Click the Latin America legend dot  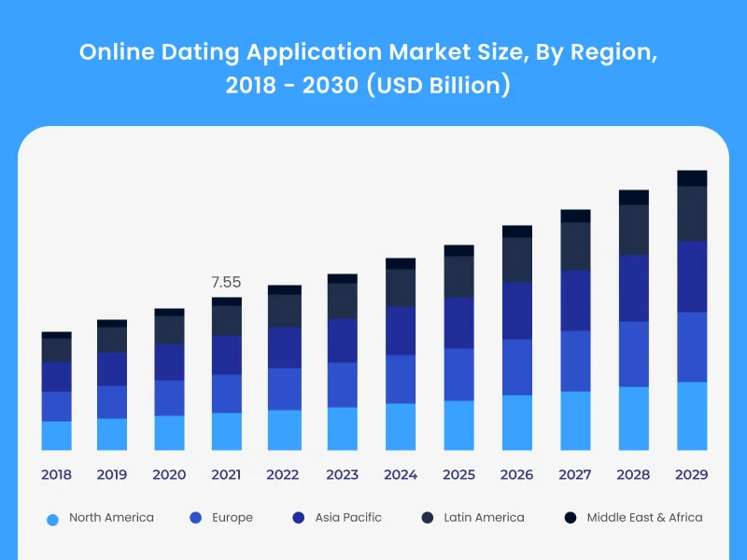click(x=428, y=518)
